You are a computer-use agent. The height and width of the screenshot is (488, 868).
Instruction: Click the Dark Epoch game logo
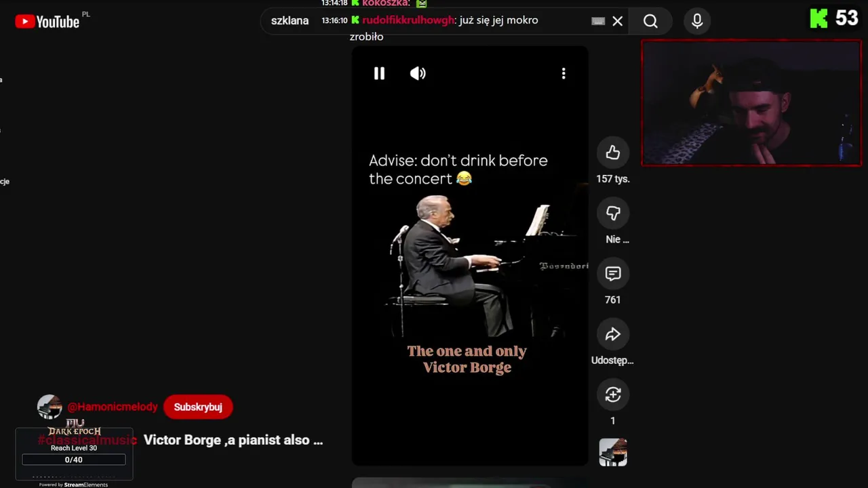click(75, 428)
